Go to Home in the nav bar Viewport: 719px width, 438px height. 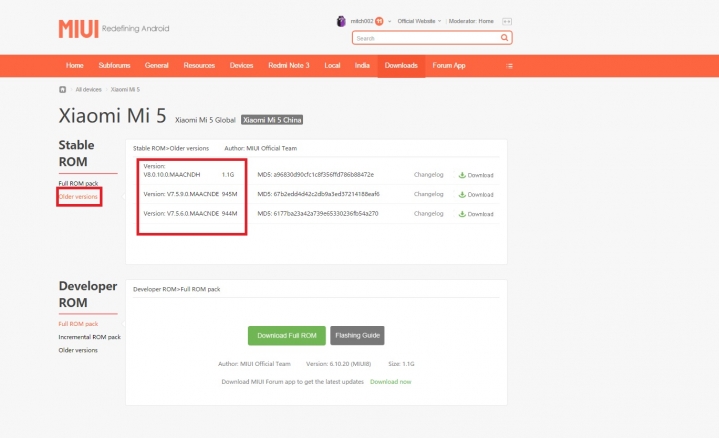click(x=75, y=66)
